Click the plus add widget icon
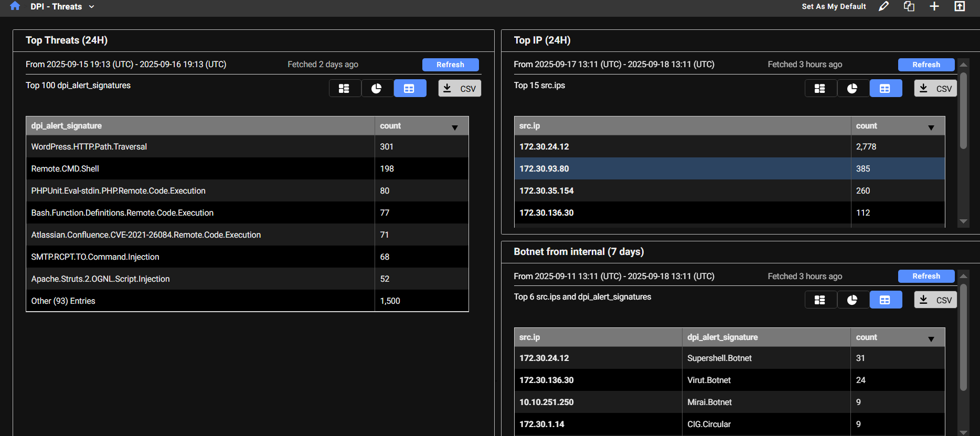Image resolution: width=980 pixels, height=436 pixels. coord(934,6)
